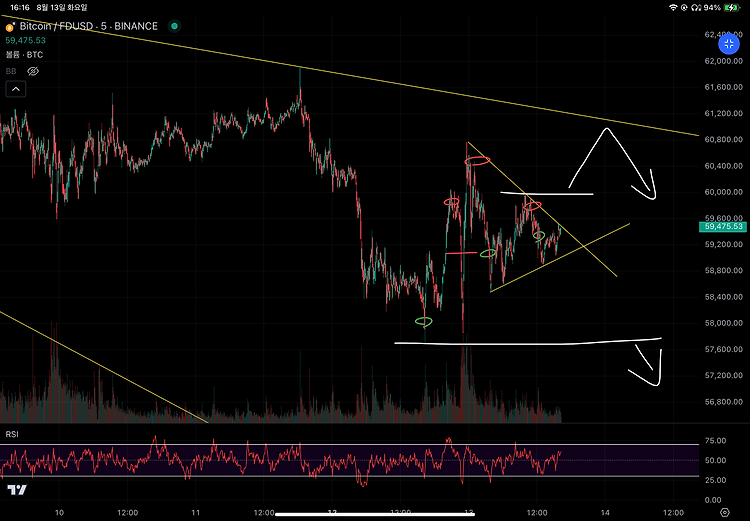Tap the date 14 on time axis
The height and width of the screenshot is (521, 750).
tap(605, 512)
